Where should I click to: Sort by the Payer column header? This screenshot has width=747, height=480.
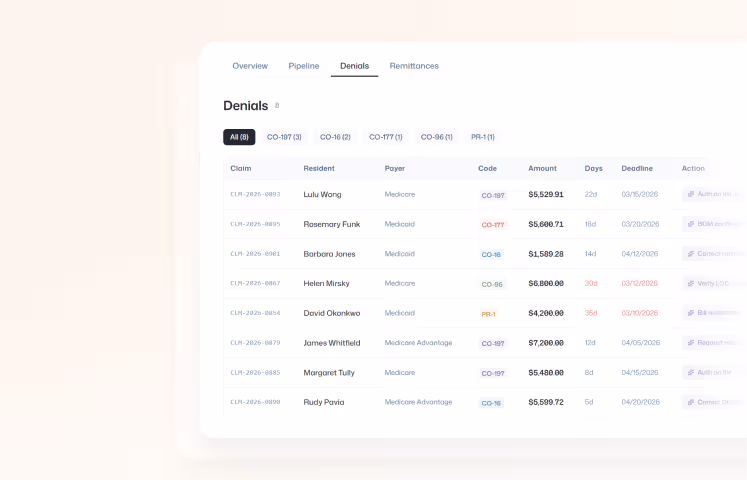(x=394, y=169)
